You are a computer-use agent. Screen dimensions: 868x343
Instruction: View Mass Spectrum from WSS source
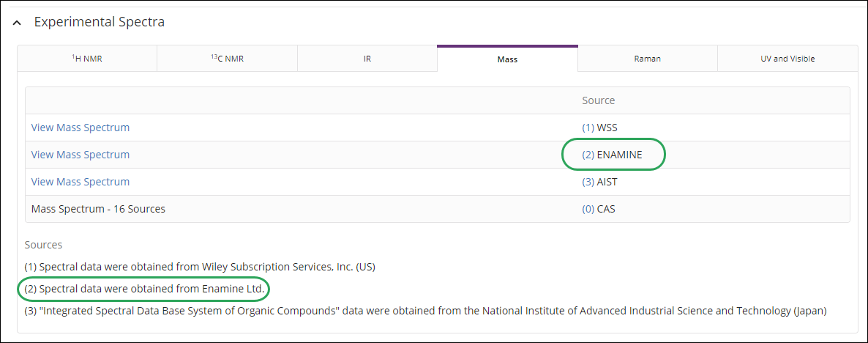pyautogui.click(x=81, y=128)
